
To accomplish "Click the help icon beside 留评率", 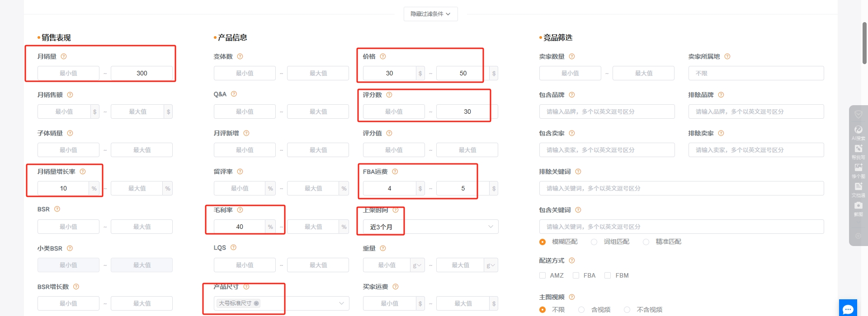I will point(240,172).
